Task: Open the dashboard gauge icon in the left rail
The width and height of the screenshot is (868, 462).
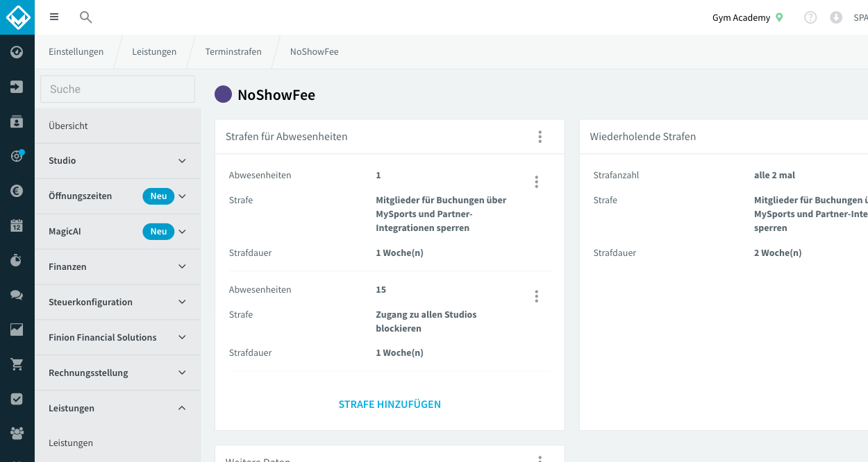Action: [17, 52]
